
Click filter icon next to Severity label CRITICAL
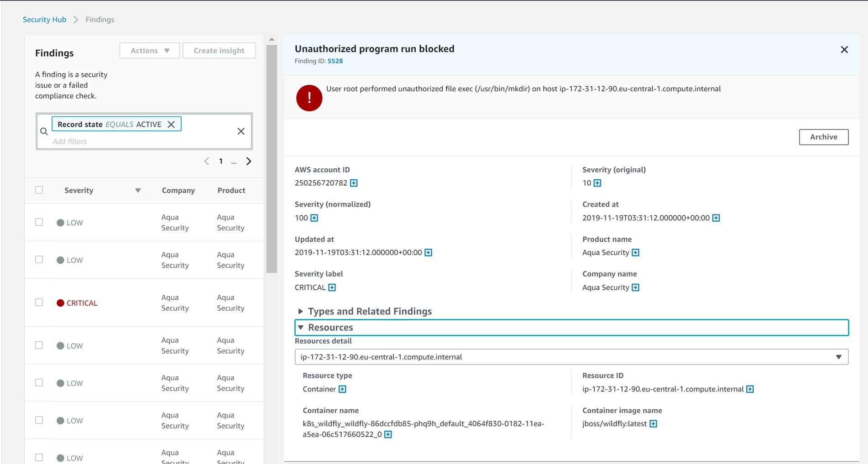pos(332,287)
